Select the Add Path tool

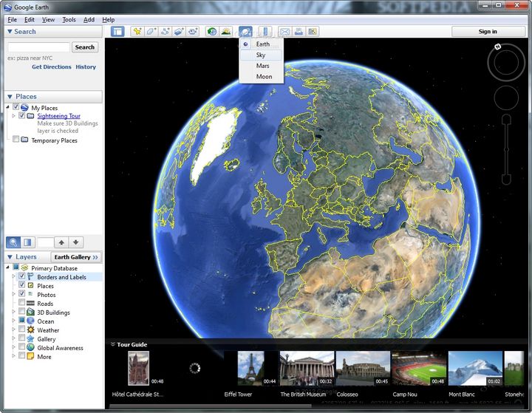(166, 32)
